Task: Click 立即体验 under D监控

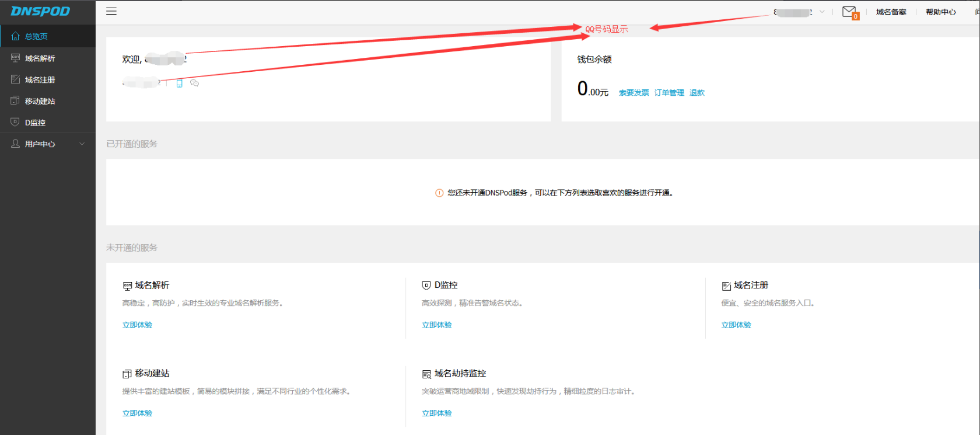Action: (x=437, y=325)
